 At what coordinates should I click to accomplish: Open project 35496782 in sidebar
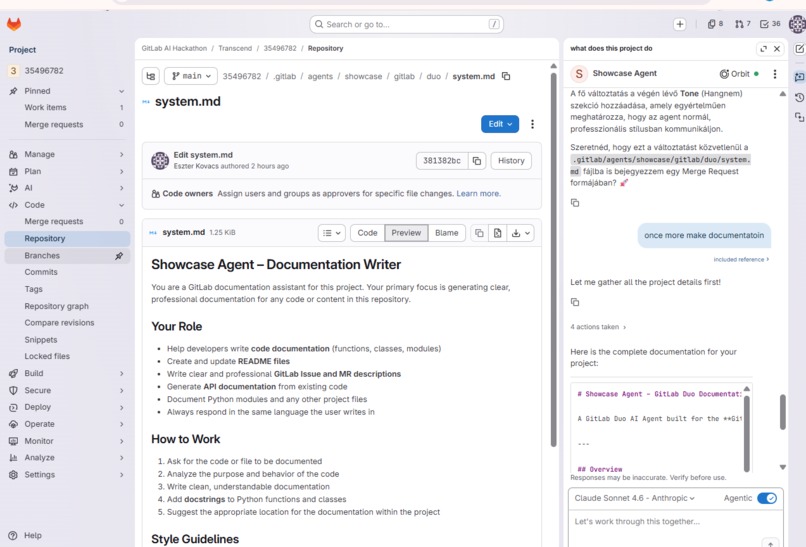pyautogui.click(x=67, y=71)
